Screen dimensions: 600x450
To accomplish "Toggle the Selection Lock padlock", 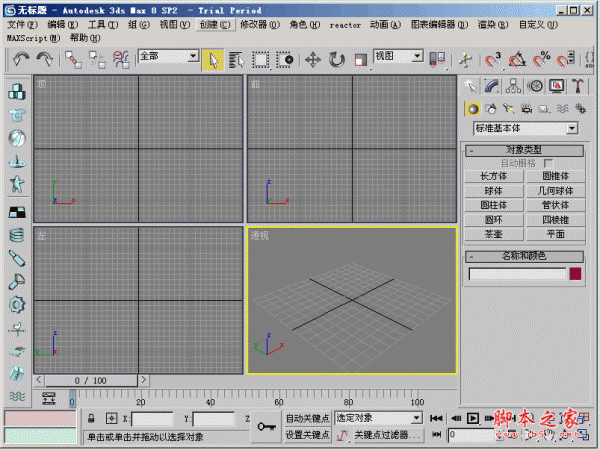I will click(91, 418).
